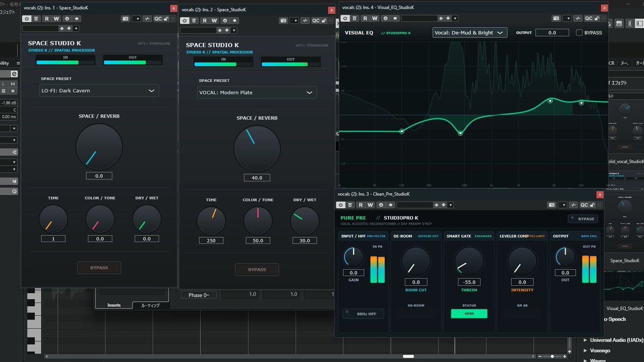Open Vocal: De-Mud & Bright preset dropdown

click(470, 33)
